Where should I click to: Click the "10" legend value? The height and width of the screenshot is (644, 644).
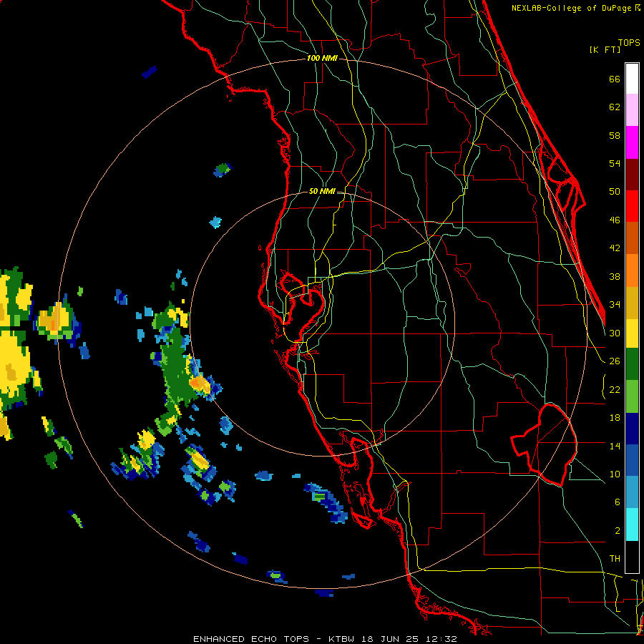[x=615, y=474]
